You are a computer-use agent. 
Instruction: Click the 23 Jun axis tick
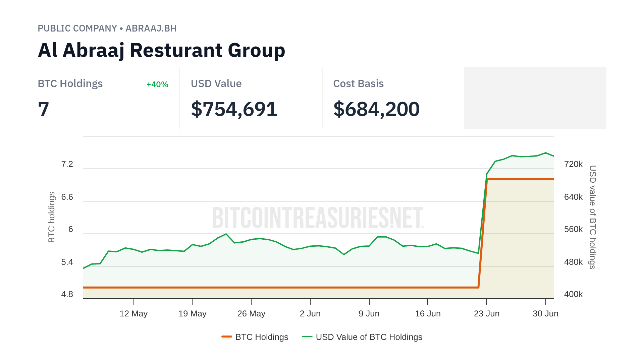pos(487,313)
